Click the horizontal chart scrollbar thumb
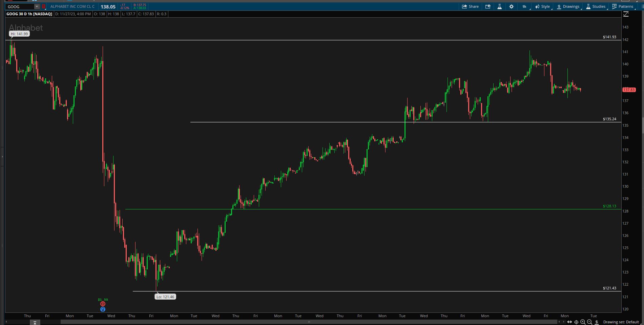Image resolution: width=644 pixels, height=325 pixels. coord(309,322)
